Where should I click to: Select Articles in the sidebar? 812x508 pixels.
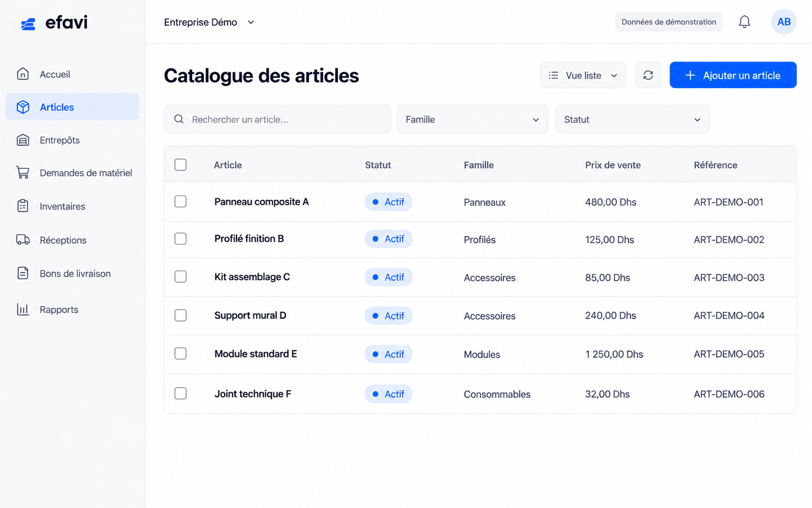[72, 107]
